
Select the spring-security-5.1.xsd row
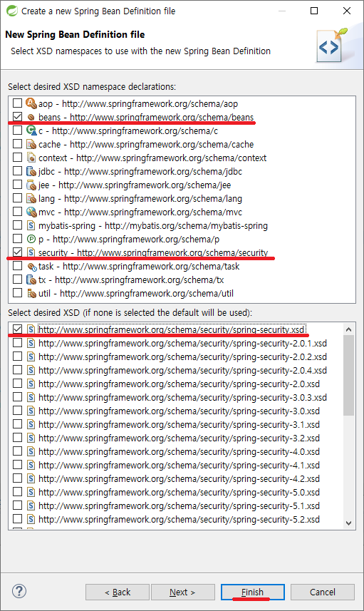[x=179, y=505]
